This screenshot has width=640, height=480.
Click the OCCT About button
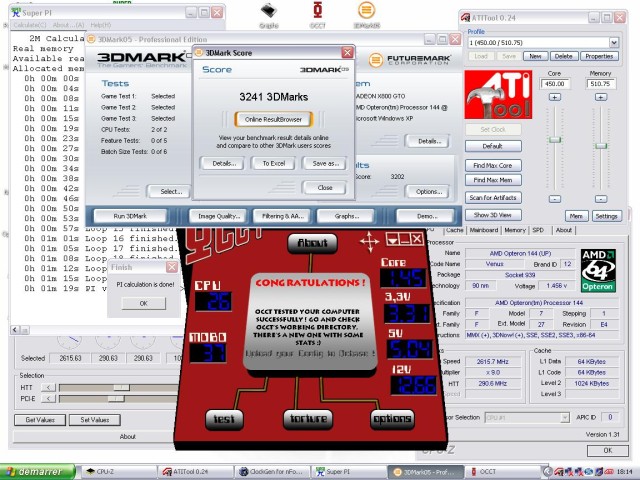click(312, 243)
